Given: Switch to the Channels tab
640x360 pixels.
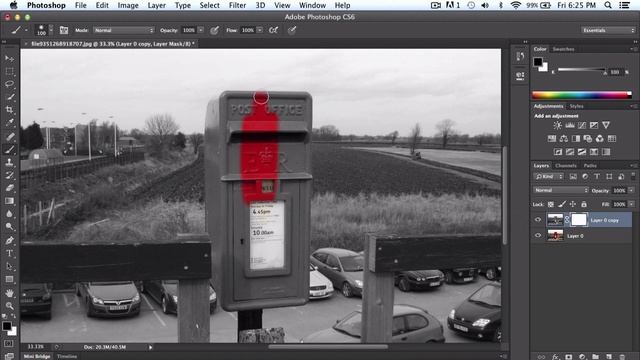Looking at the screenshot, I should coord(566,165).
